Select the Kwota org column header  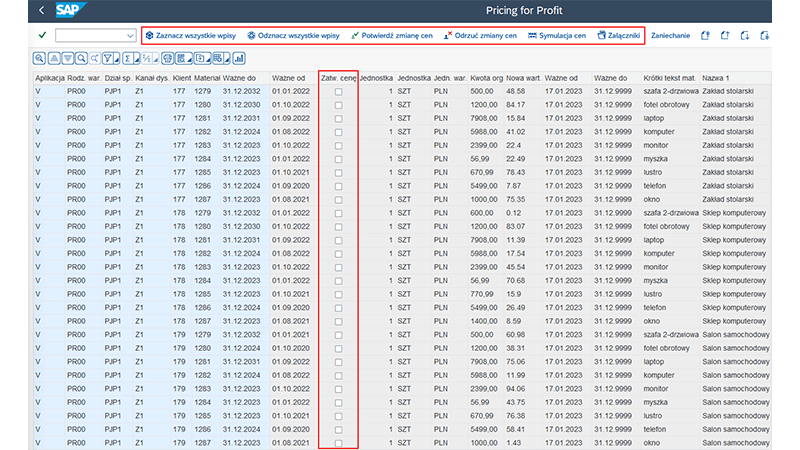486,78
